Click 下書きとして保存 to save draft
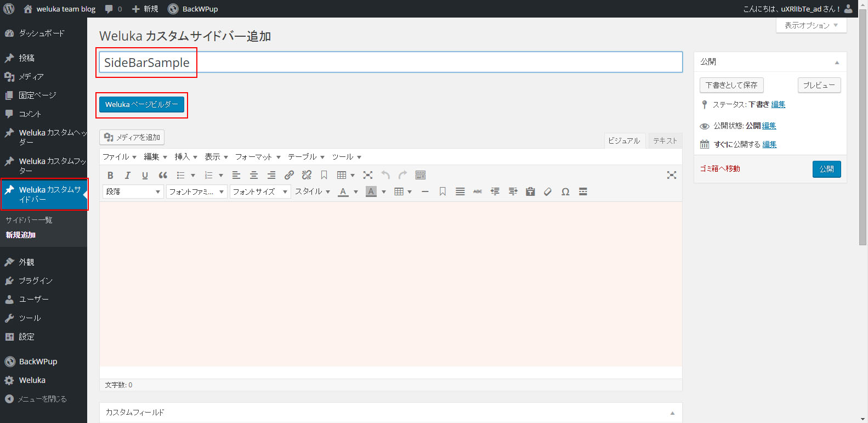Image resolution: width=868 pixels, height=423 pixels. (731, 85)
